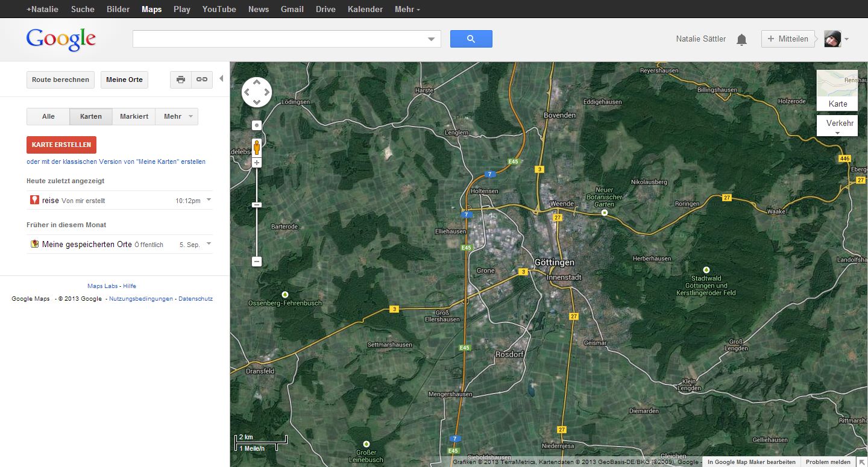Click the zoom in plus button
Viewport: 868px width, 467px height.
click(x=257, y=163)
